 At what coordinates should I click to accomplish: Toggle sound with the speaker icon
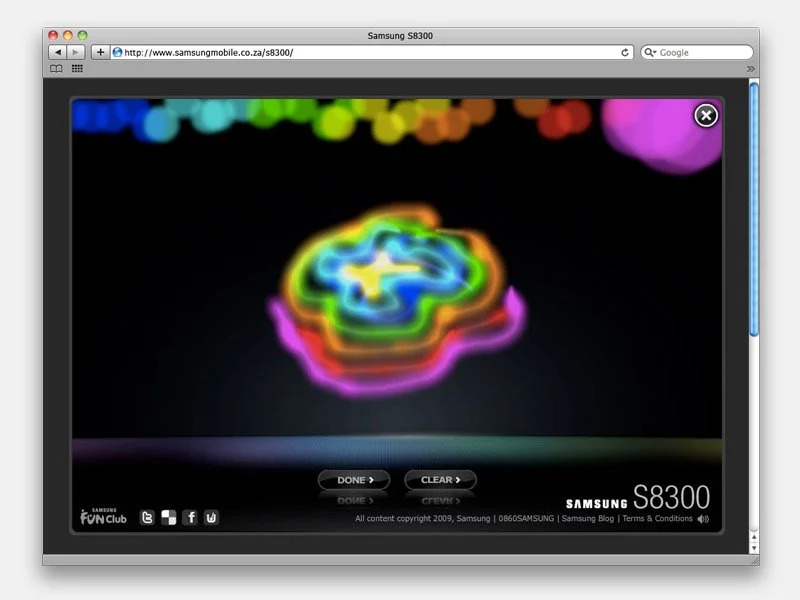pos(704,519)
